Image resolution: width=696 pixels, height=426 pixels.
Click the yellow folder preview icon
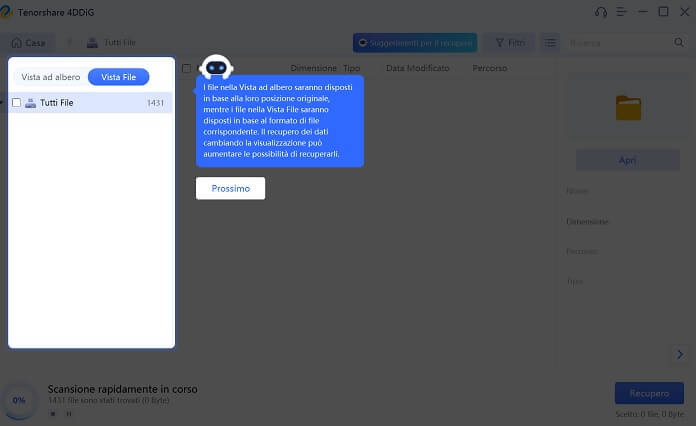(x=628, y=108)
